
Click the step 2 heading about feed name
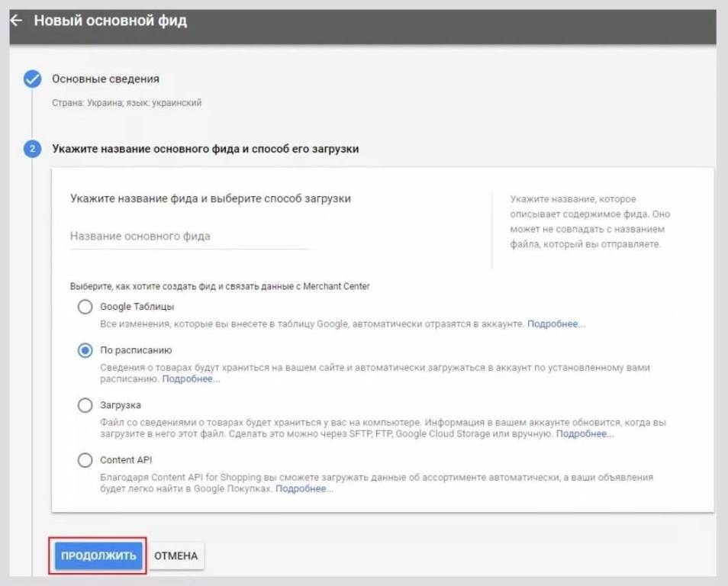click(205, 149)
